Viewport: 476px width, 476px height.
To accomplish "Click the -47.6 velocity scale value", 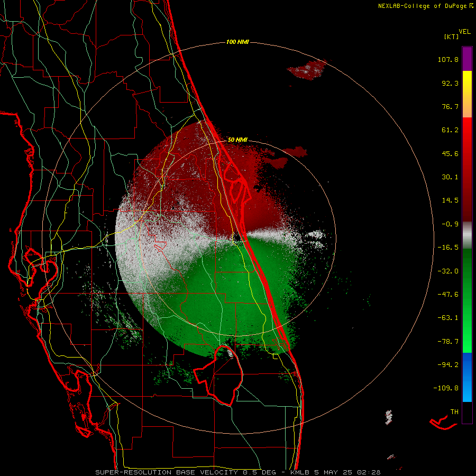I will point(448,295).
